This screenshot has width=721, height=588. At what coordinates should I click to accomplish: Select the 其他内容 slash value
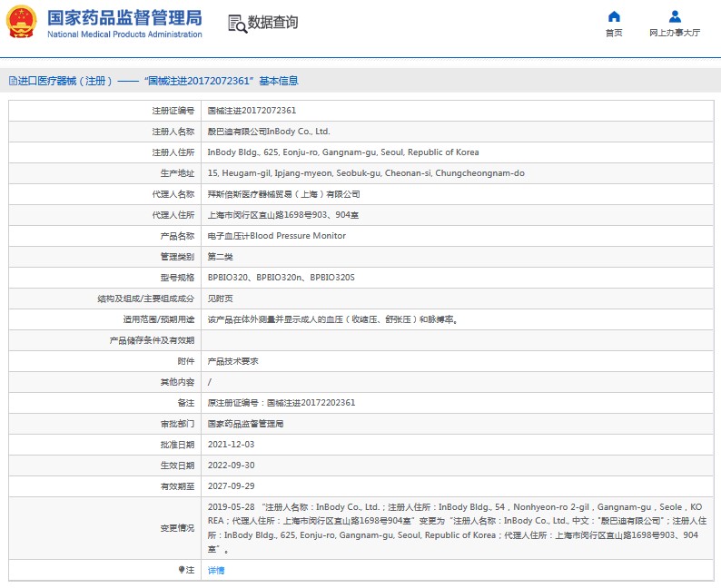[210, 382]
